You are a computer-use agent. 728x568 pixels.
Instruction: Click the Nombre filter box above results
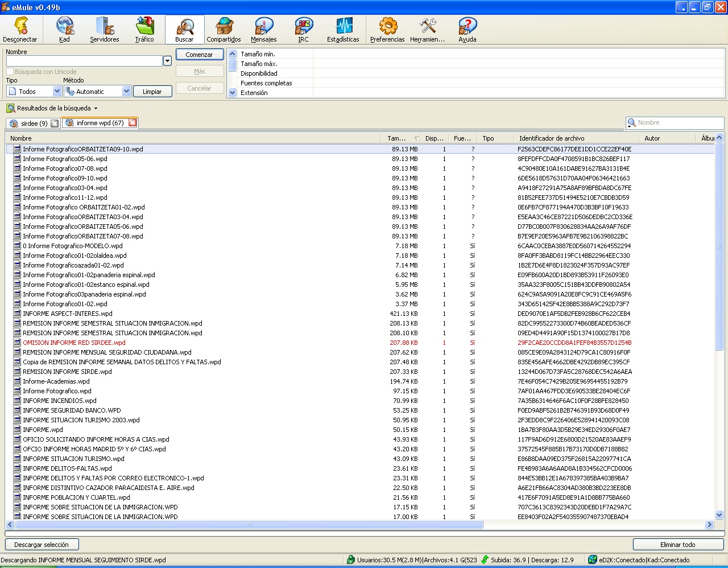click(x=675, y=122)
